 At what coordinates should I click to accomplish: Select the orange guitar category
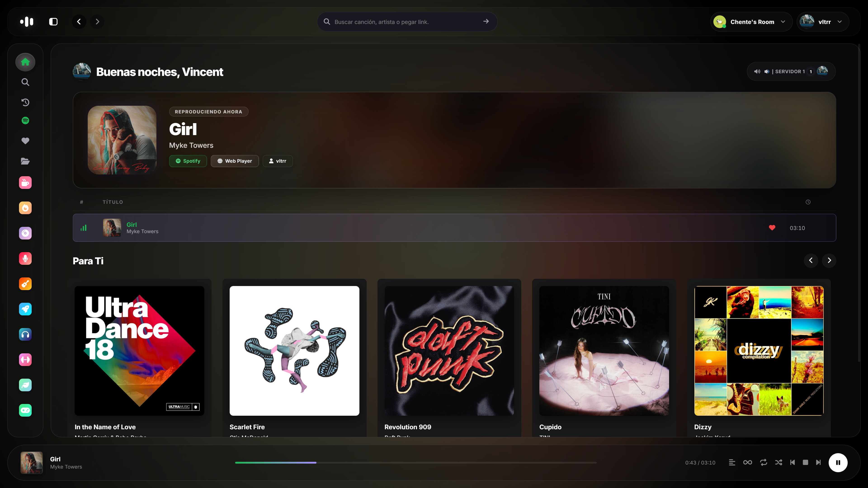pyautogui.click(x=25, y=284)
